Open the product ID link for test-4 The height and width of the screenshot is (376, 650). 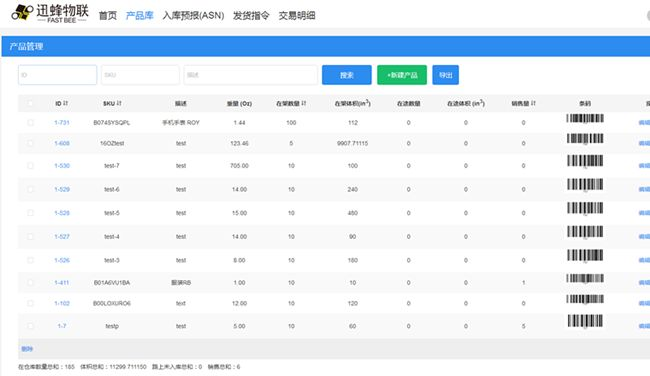tap(62, 236)
